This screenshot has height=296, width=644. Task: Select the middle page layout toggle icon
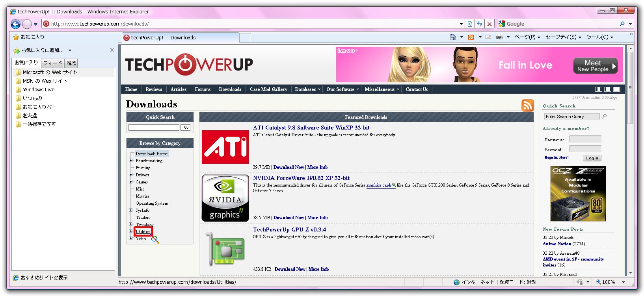(x=608, y=89)
